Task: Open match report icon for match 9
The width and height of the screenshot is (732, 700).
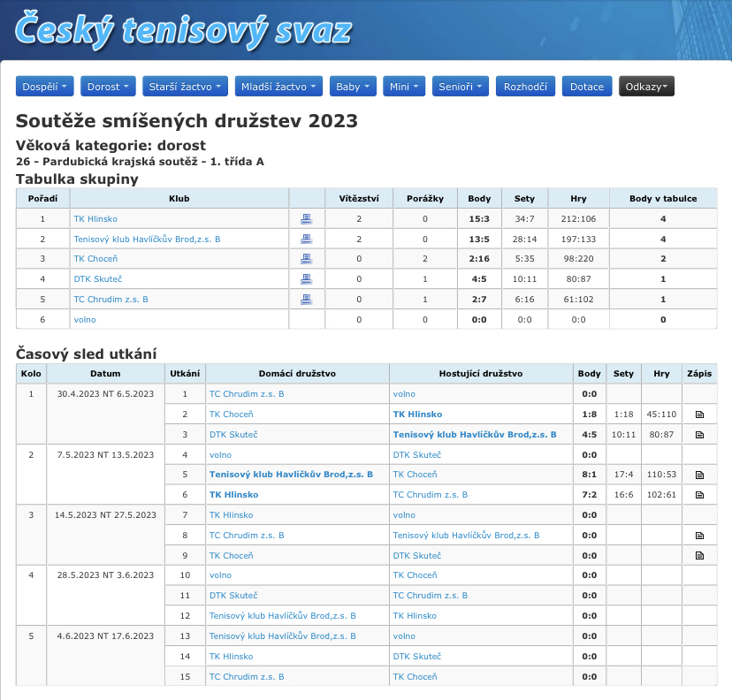Action: tap(699, 555)
